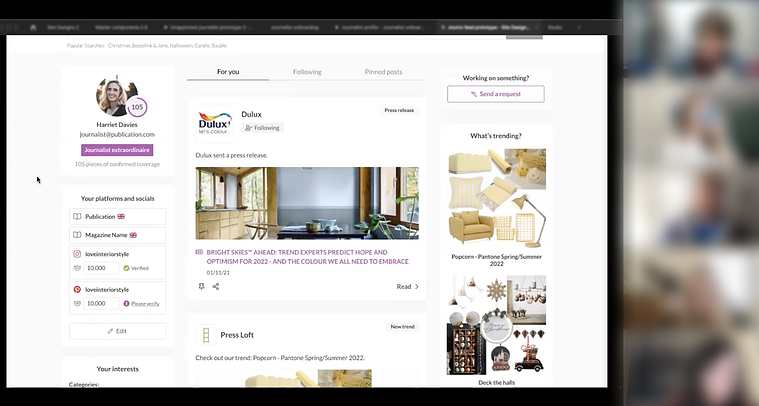
Task: Click the Publication platform row
Action: (x=118, y=217)
